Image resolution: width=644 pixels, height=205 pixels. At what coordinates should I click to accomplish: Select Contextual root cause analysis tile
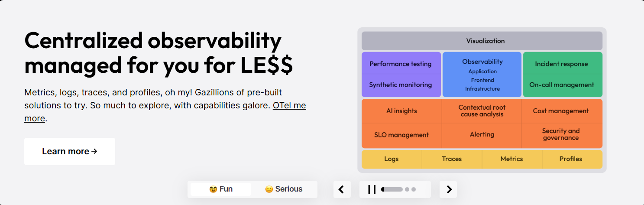tap(482, 111)
